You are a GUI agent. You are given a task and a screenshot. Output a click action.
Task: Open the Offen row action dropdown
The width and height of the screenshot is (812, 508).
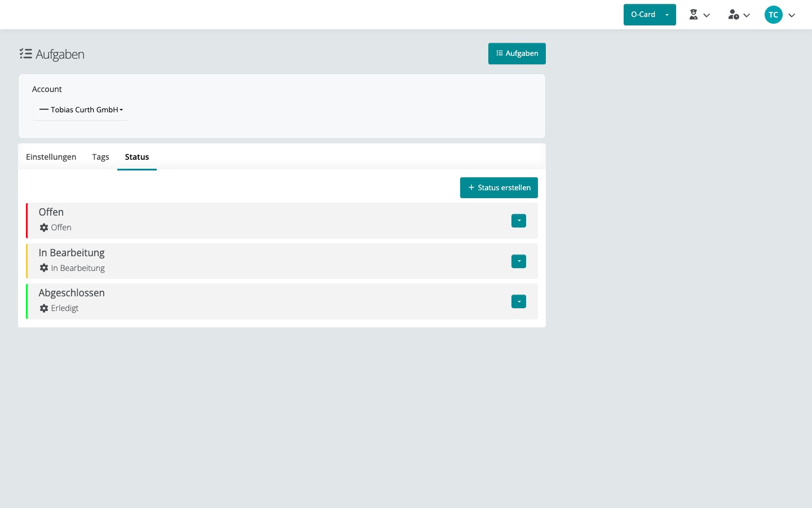(x=519, y=221)
